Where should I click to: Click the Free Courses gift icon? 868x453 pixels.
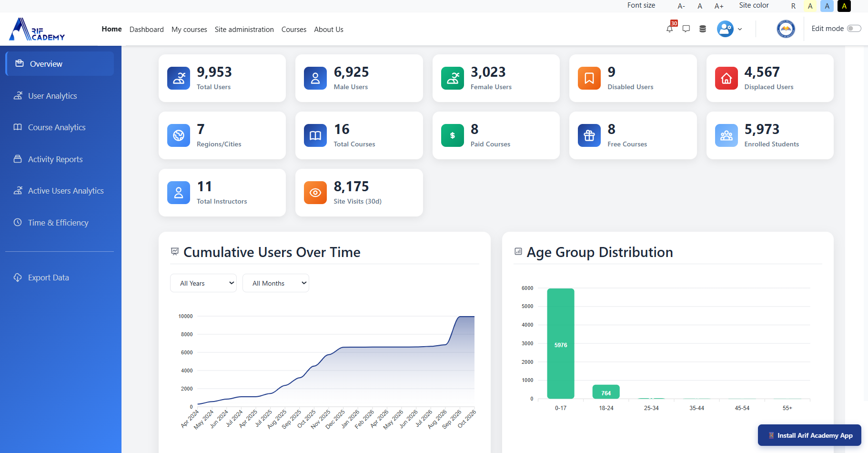[x=589, y=135]
